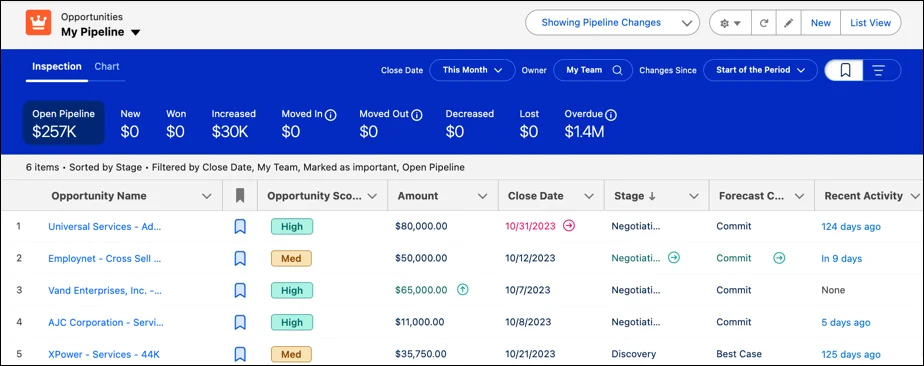Screen dimensions: 924x366
Task: Toggle important bookmark for AJC Corporation row
Action: coord(240,322)
